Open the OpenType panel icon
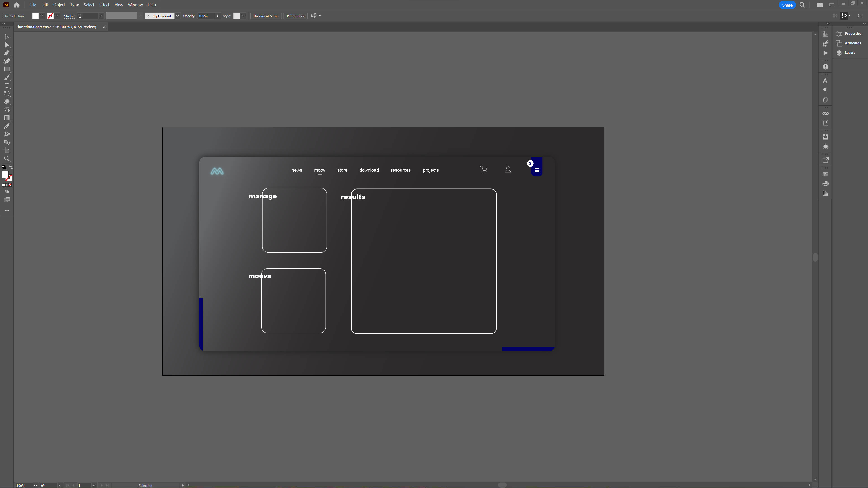Viewport: 868px width, 488px height. tap(825, 100)
